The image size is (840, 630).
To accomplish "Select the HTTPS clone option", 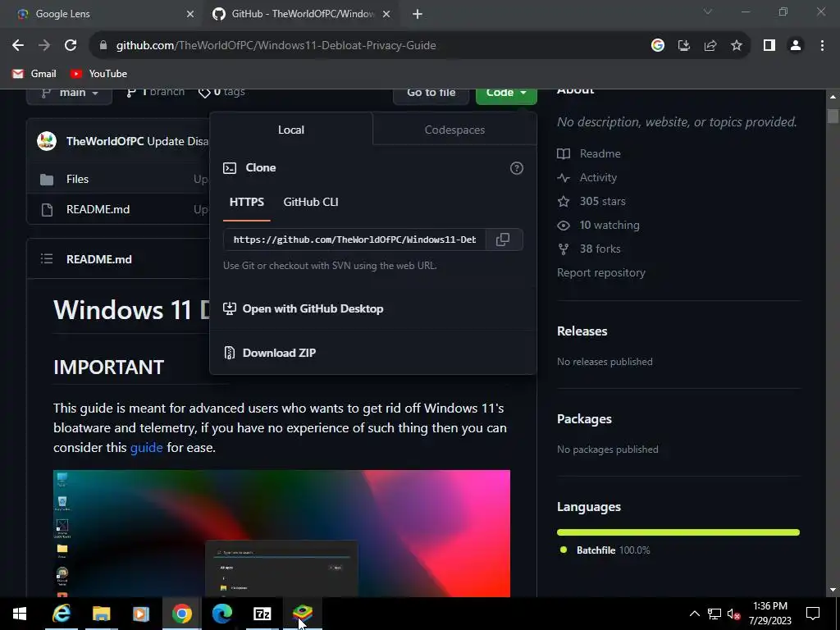I will [246, 202].
